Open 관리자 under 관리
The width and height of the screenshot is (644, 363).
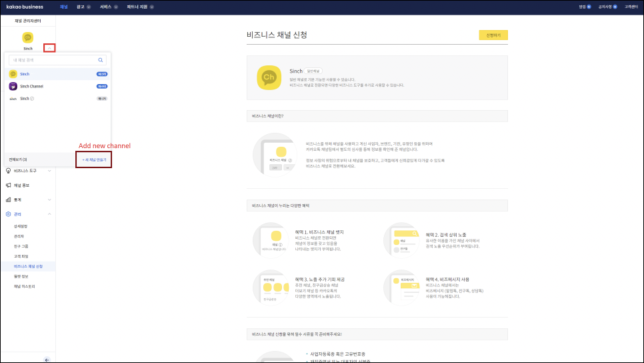tap(19, 236)
